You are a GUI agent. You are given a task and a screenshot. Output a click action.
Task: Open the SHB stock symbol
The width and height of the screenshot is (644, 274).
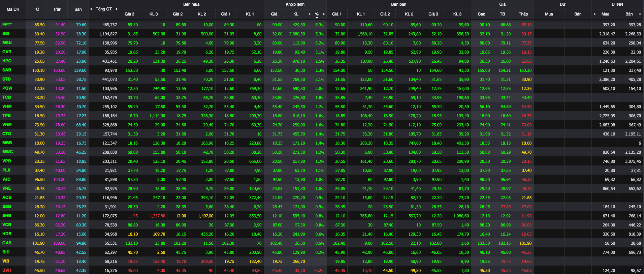coord(6,216)
